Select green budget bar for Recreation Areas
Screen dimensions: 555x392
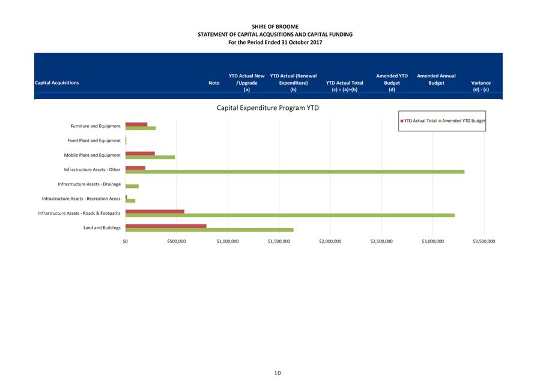pyautogui.click(x=130, y=201)
